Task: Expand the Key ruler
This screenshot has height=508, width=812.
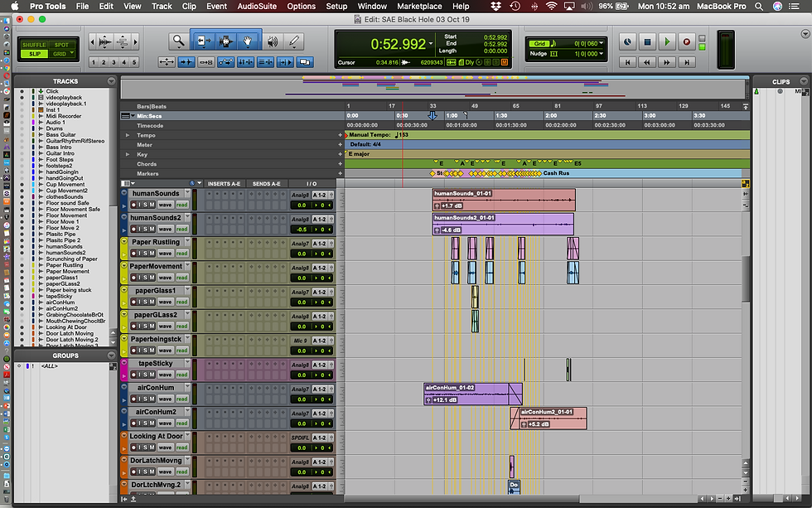Action: coord(128,154)
